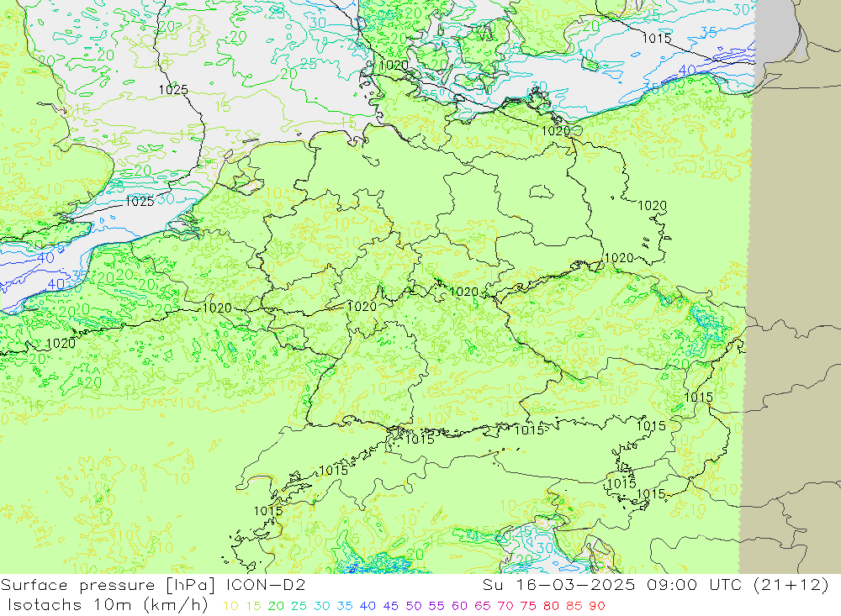Click the date "Su 16-03-2025" text

point(559,585)
